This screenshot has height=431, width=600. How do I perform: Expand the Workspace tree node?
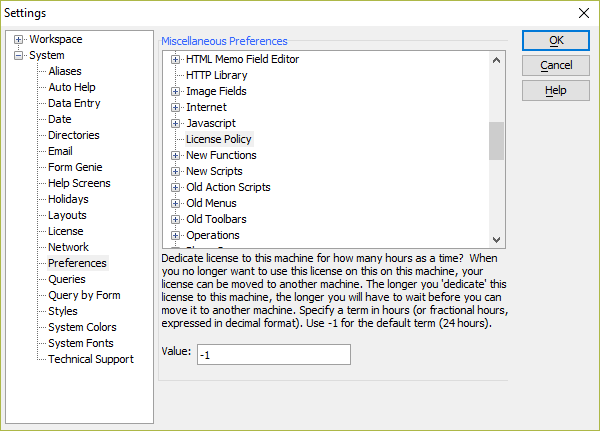click(18, 39)
